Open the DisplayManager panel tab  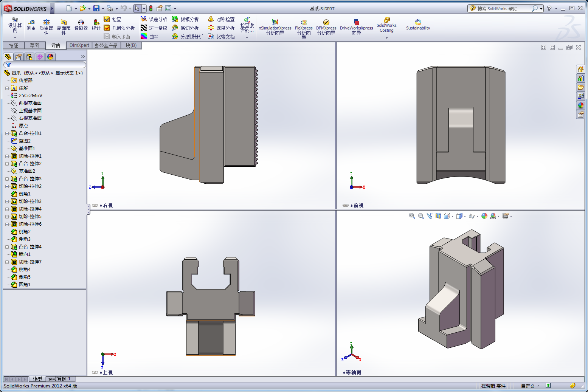click(50, 57)
